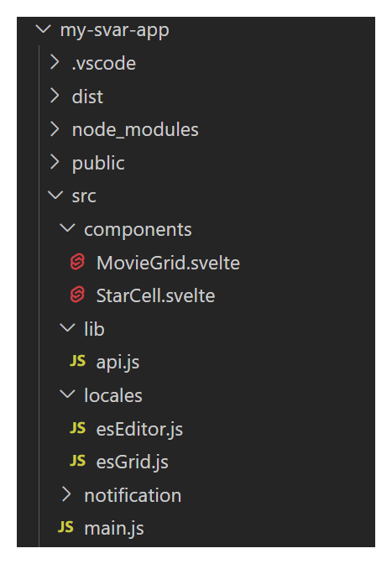Expand the node_modules folder chevron
Screen dimensions: 392x564
(55, 128)
